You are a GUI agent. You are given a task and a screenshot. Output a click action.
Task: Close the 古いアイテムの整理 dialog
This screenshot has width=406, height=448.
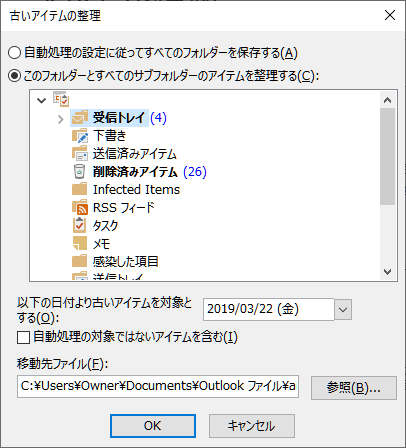pos(390,15)
